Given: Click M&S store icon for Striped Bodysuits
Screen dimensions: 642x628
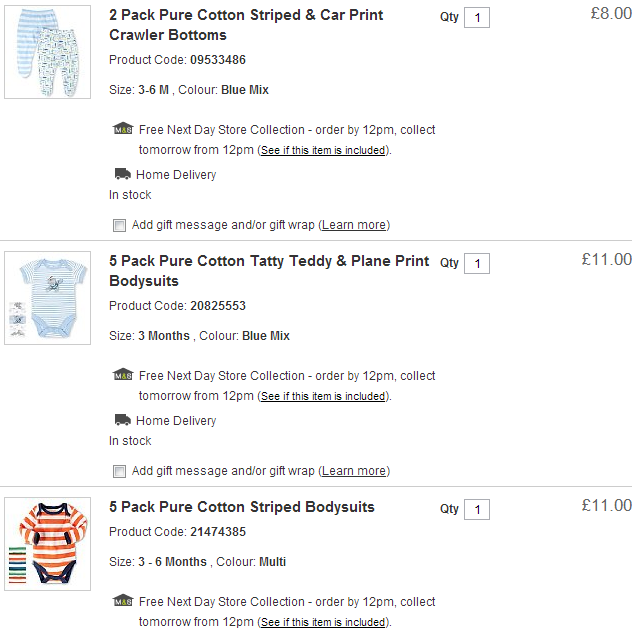Looking at the screenshot, I should [122, 601].
